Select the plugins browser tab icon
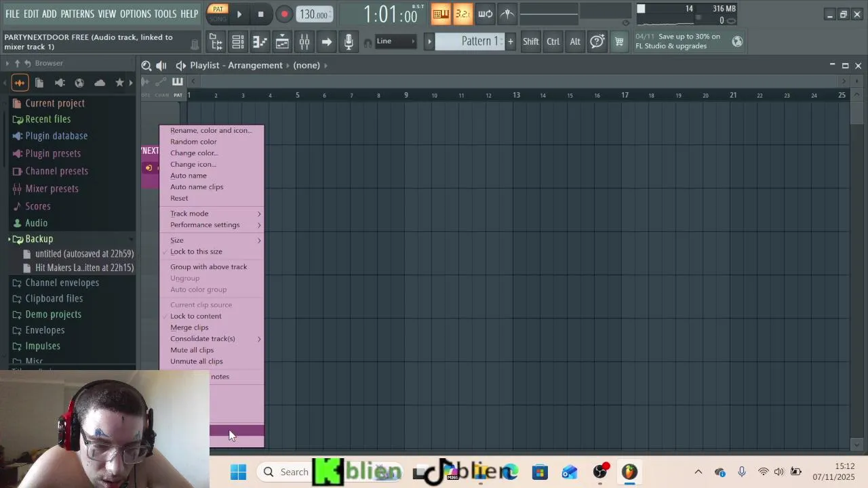Image resolution: width=868 pixels, height=488 pixels. (x=60, y=83)
